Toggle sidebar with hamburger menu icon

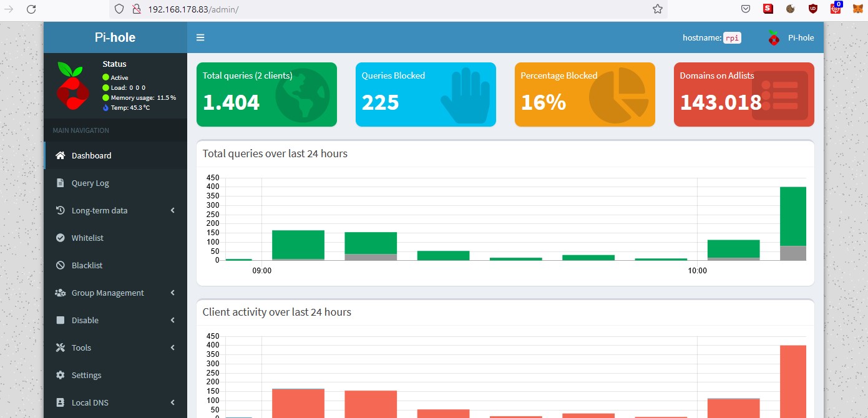click(200, 37)
